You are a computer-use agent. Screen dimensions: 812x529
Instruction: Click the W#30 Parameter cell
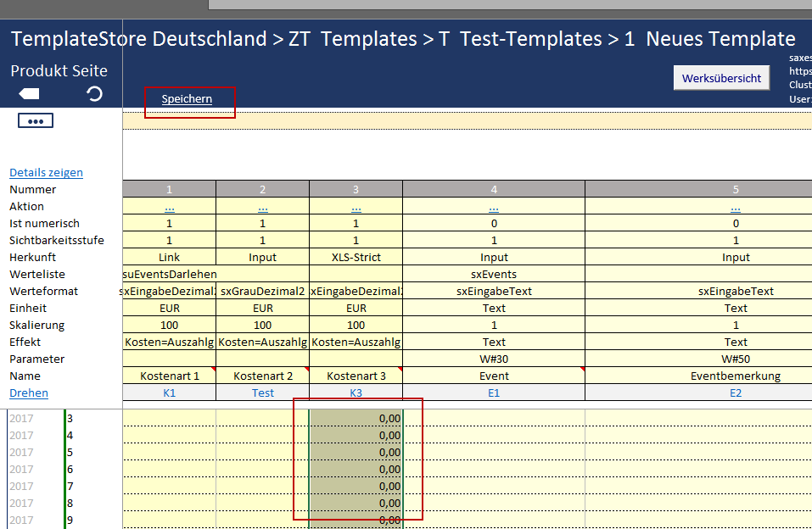click(x=494, y=359)
